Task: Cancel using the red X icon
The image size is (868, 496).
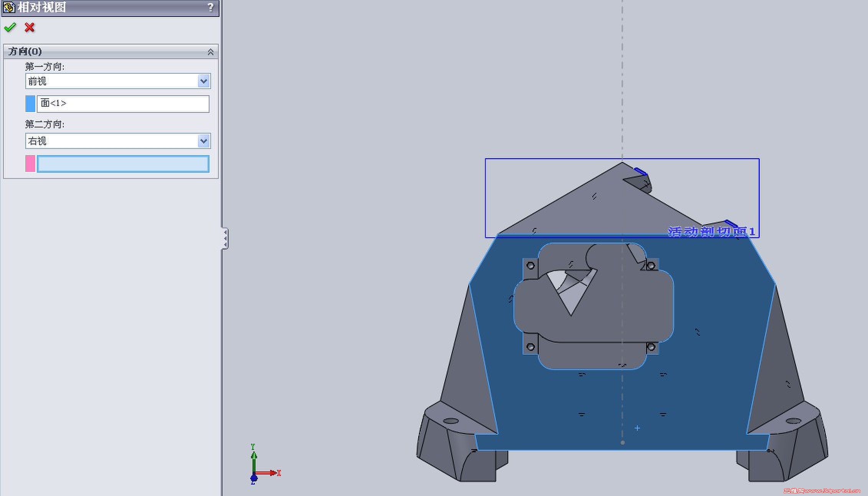Action: point(30,28)
